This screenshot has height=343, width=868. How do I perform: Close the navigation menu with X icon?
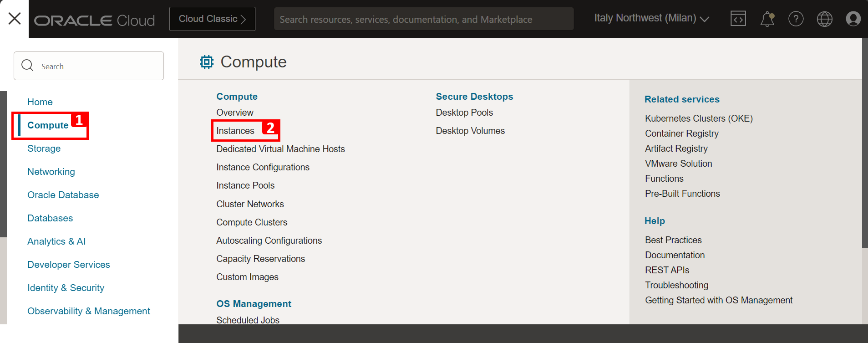[15, 19]
